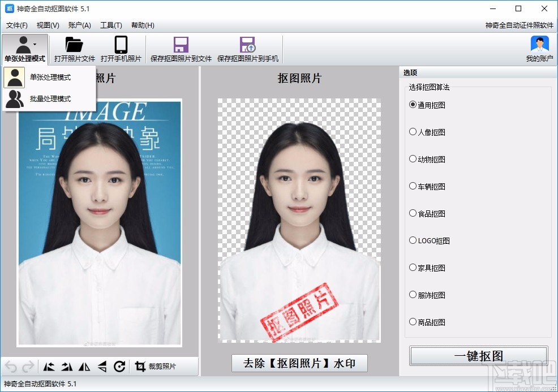Viewport: 558px width, 392px height.
Task: Open the 文件(F) menu
Action: click(x=17, y=25)
